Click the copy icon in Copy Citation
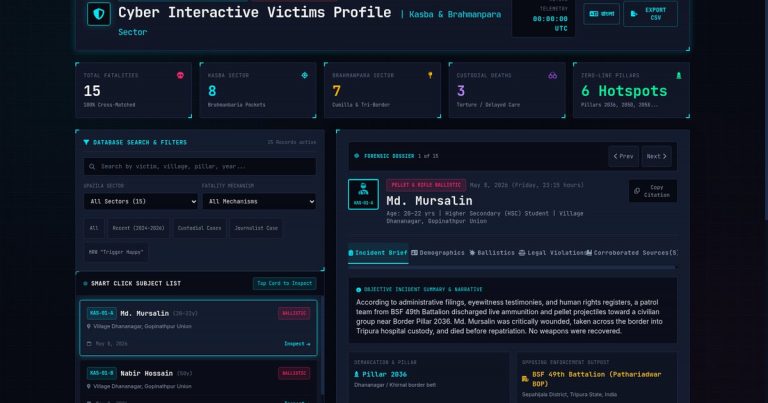 pyautogui.click(x=637, y=191)
